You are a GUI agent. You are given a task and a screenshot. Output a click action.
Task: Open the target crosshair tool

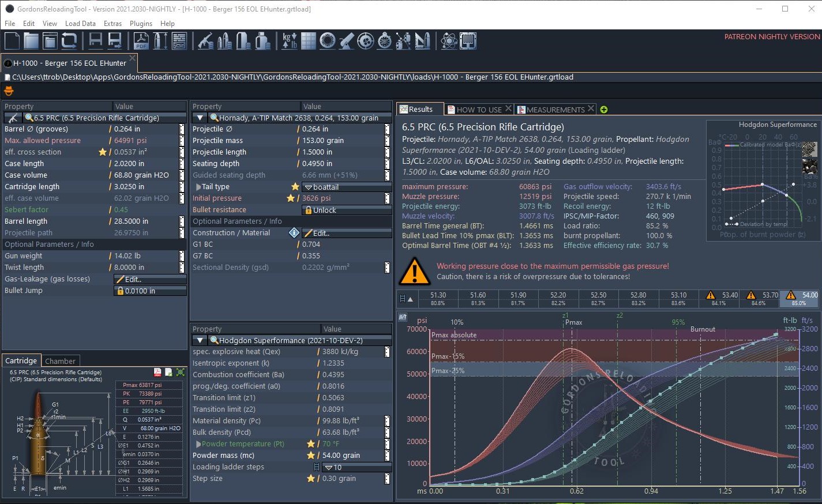(365, 41)
